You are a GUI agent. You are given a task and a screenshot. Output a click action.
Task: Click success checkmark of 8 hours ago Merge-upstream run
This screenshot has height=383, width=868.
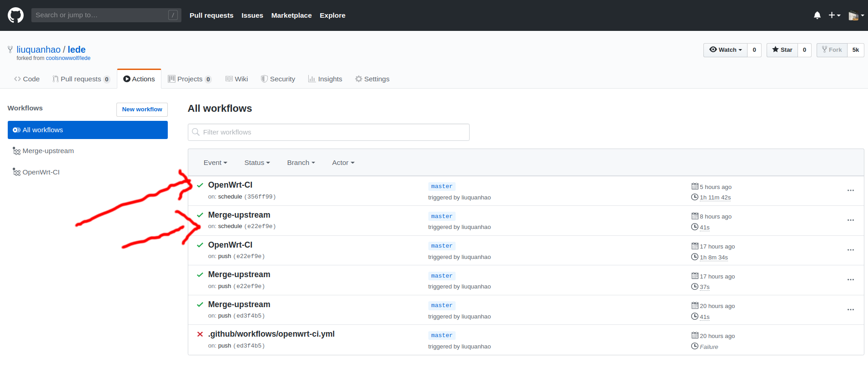click(200, 215)
